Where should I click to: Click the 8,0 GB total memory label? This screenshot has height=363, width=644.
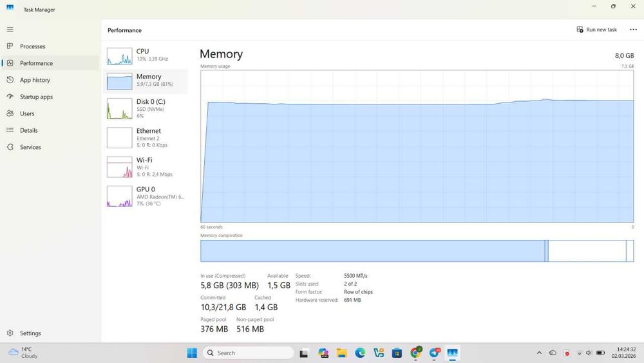pyautogui.click(x=624, y=55)
